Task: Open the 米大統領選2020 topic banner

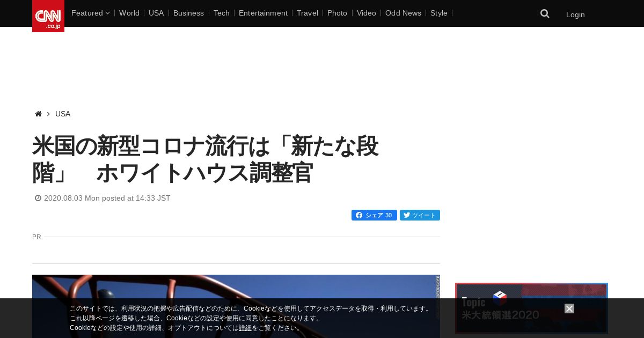Action: pyautogui.click(x=531, y=308)
